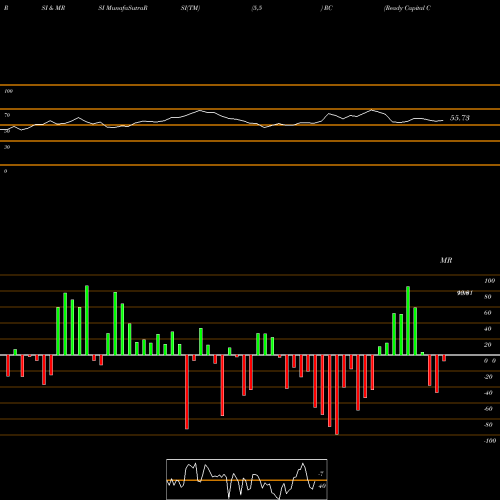This screenshot has height=500, width=500.
Task: Click the 60 label on the MR axis
Action: [x=488, y=313]
